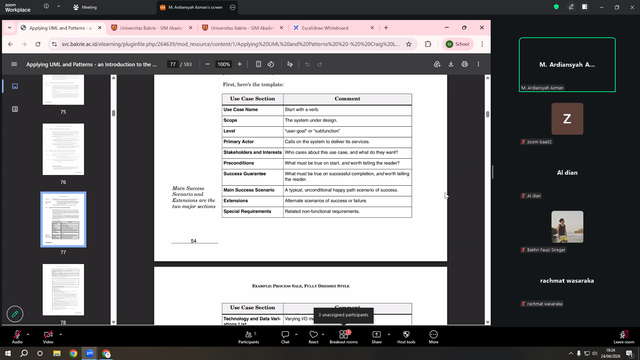The image size is (640, 360).
Task: Reload the browser page
Action: tap(38, 44)
